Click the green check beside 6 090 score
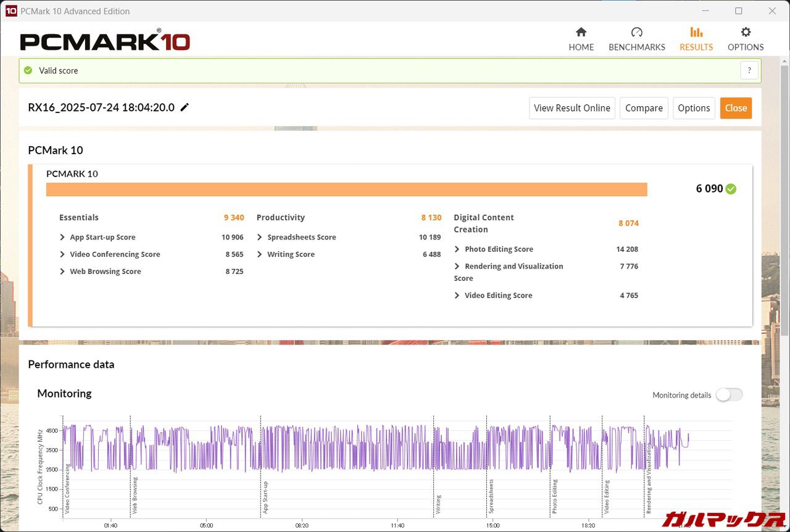 point(731,189)
